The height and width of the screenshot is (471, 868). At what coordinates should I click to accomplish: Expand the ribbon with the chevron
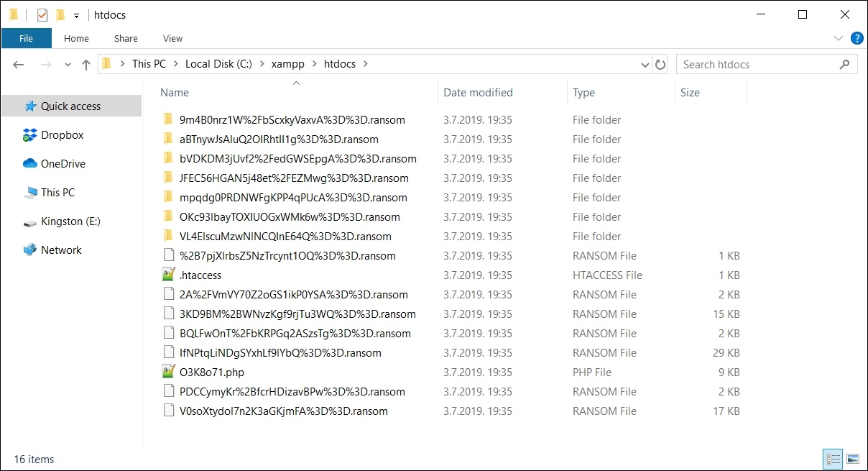[838, 38]
